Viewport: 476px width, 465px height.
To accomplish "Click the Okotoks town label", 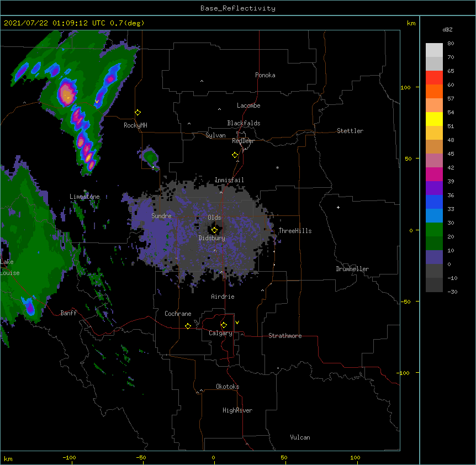I will pos(228,387).
